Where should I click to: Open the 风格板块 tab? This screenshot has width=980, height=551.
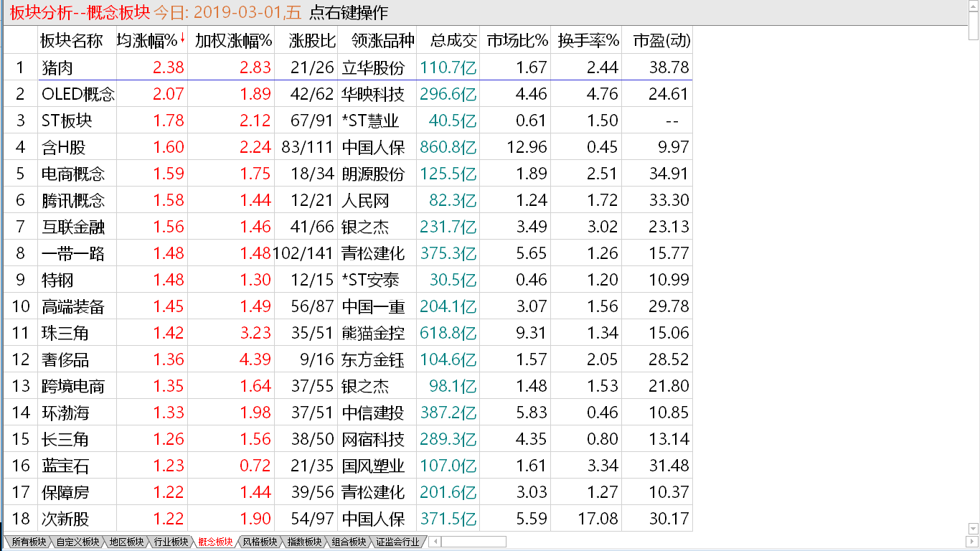pyautogui.click(x=259, y=542)
